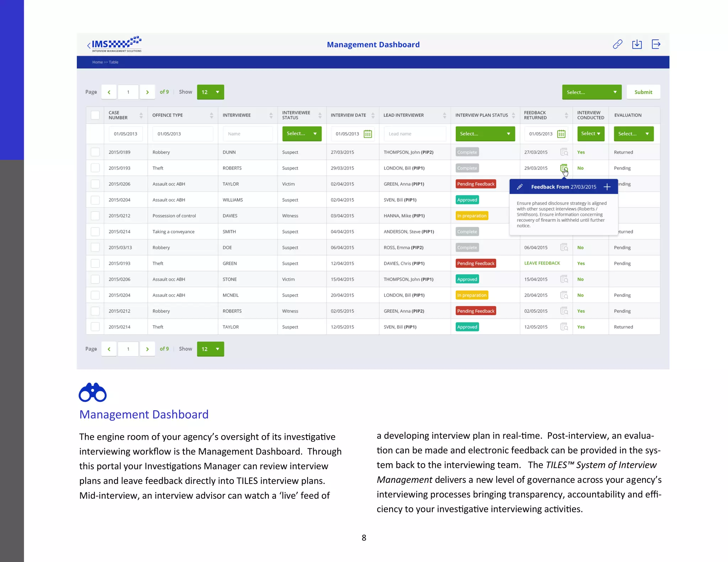Select checkbox for TAYLOR theft case 2015/0214
The width and height of the screenshot is (728, 562).
95,327
